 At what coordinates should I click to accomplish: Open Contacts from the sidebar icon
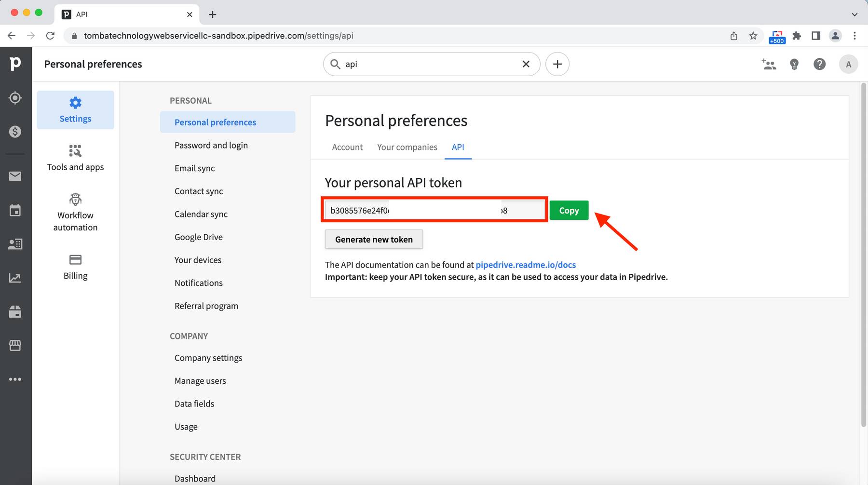pyautogui.click(x=15, y=244)
